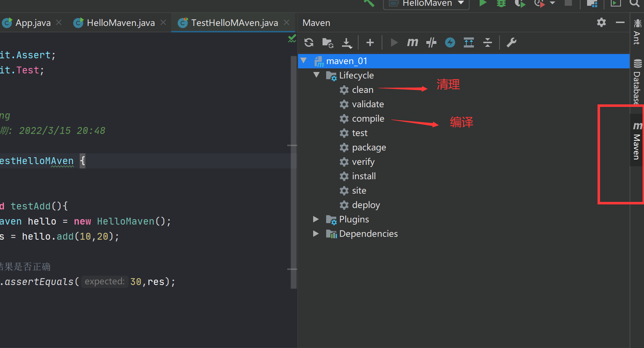Open Search Everywhere magnifier icon

pyautogui.click(x=635, y=3)
